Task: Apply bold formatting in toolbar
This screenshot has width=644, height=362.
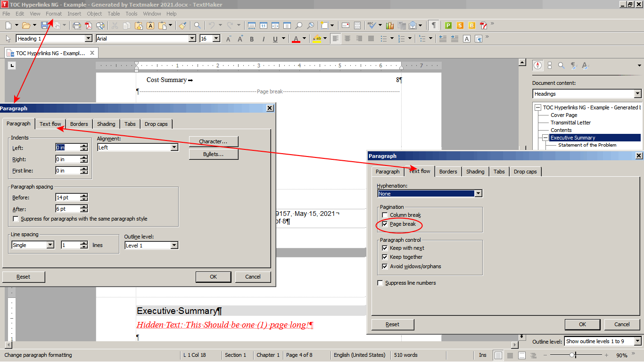Action: pos(252,39)
